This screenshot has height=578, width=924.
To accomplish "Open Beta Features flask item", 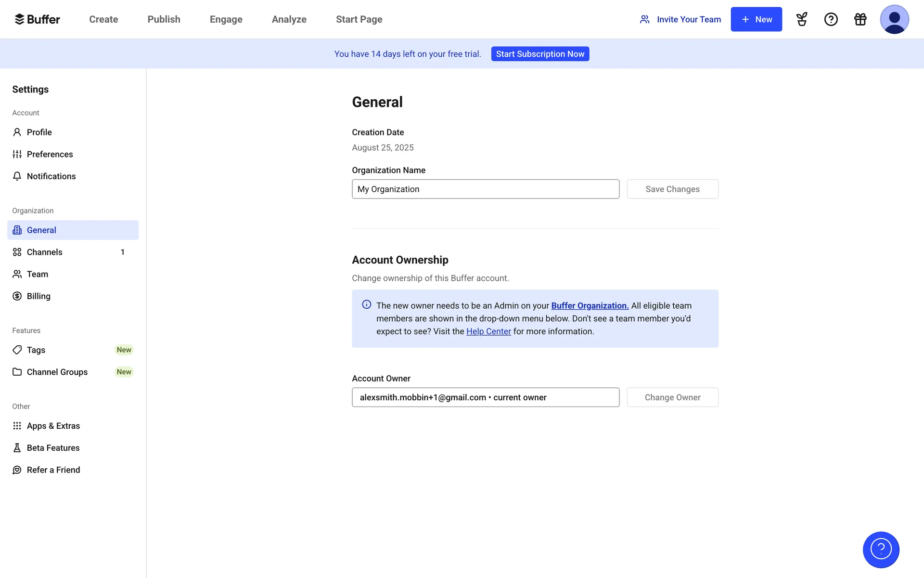I will click(53, 448).
